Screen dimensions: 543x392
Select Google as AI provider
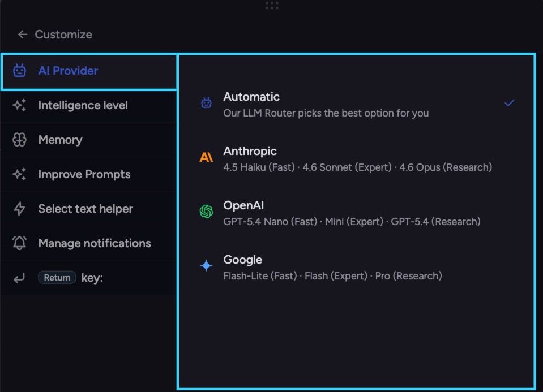(357, 268)
